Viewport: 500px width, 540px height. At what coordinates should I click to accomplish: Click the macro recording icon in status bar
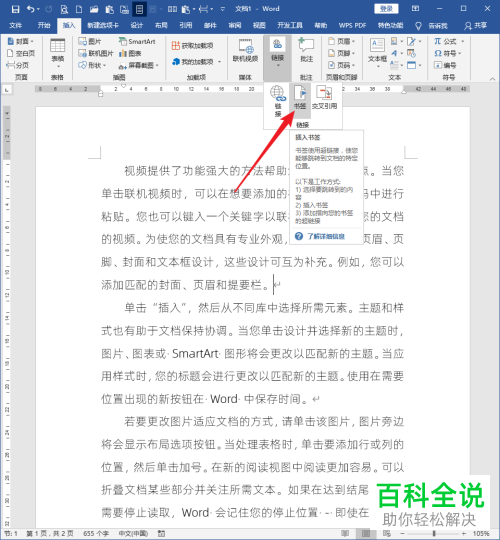tap(161, 533)
